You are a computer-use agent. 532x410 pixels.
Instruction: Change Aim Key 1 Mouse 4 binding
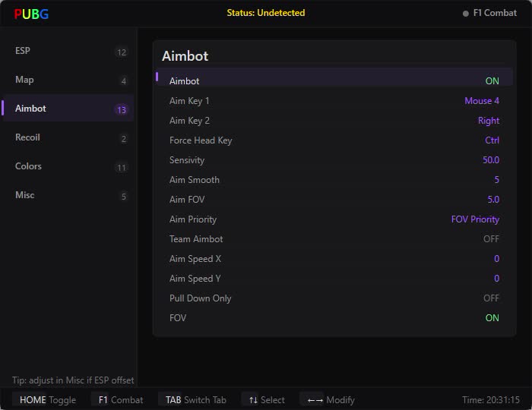[x=482, y=101]
